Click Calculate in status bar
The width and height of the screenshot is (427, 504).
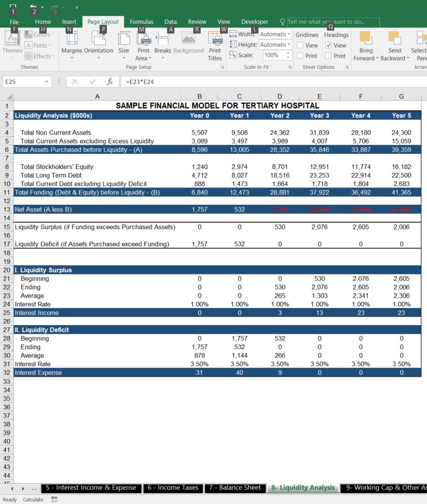pyautogui.click(x=33, y=500)
